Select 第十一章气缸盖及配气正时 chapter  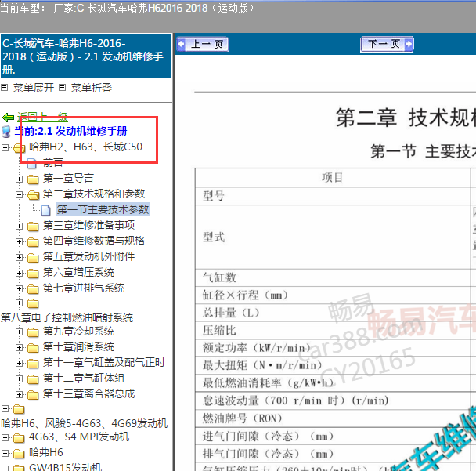(104, 363)
